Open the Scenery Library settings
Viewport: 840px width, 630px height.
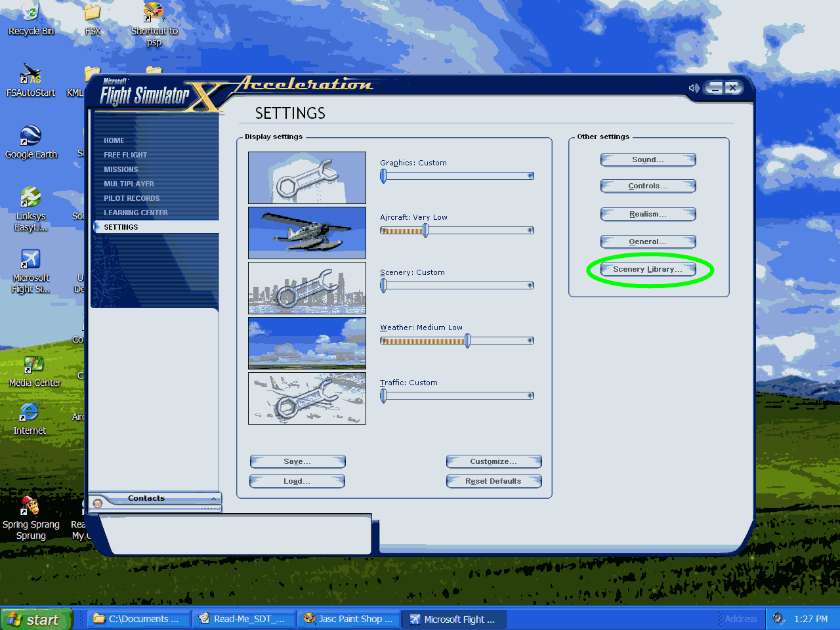648,270
